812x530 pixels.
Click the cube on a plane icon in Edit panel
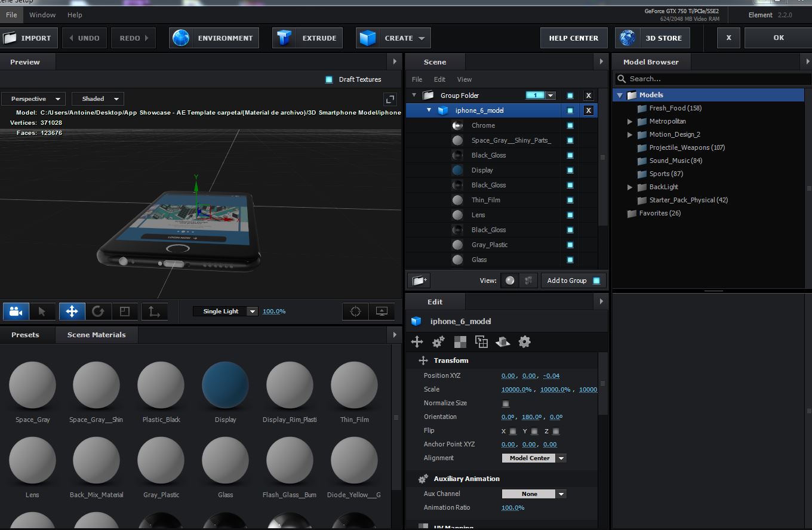click(503, 341)
